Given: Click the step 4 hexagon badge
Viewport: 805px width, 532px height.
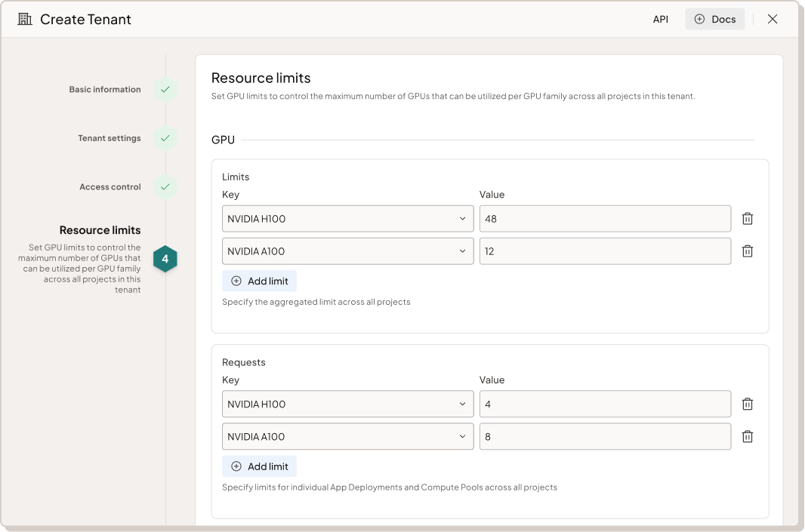Looking at the screenshot, I should point(165,259).
